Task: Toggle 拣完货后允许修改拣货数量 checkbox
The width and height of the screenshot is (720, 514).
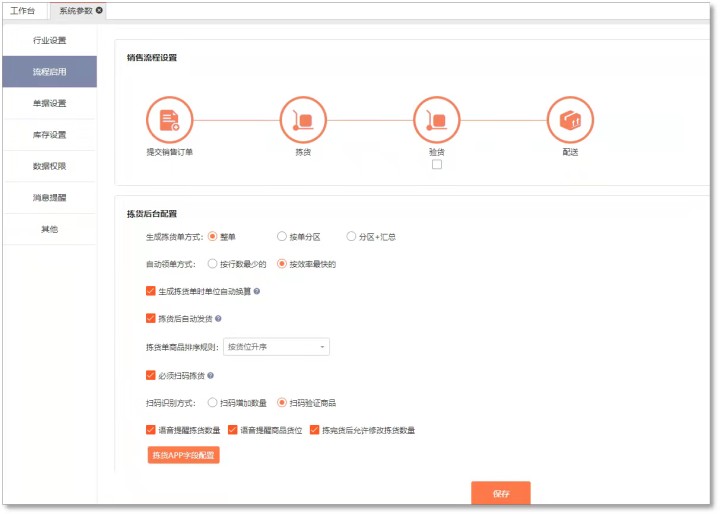Action: tap(314, 431)
